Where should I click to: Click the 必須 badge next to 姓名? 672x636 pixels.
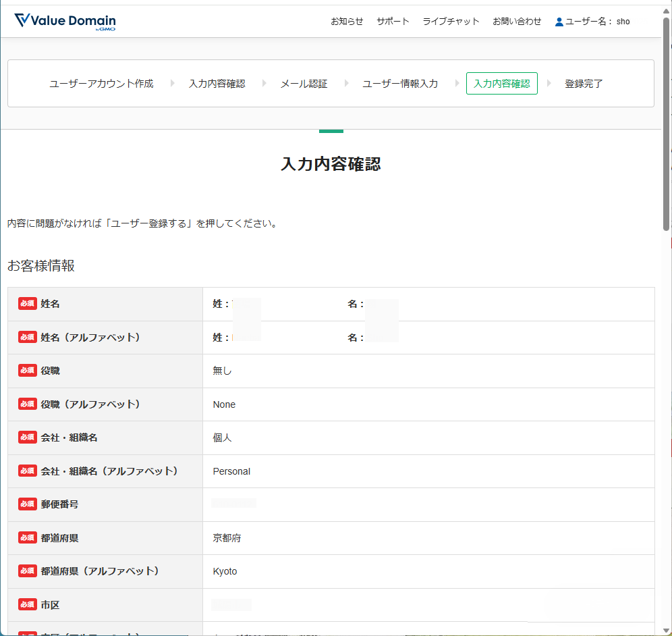(28, 304)
